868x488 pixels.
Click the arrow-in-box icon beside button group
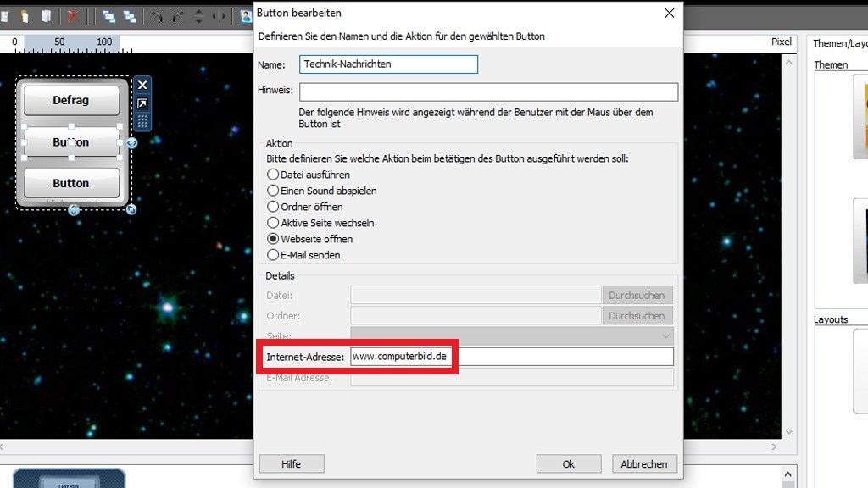tap(142, 103)
